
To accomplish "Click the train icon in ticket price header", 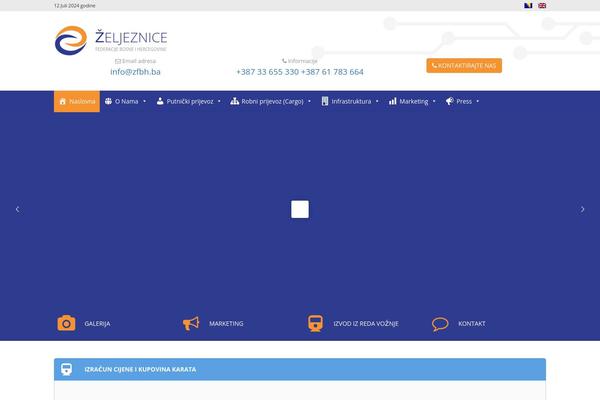I will click(x=67, y=369).
